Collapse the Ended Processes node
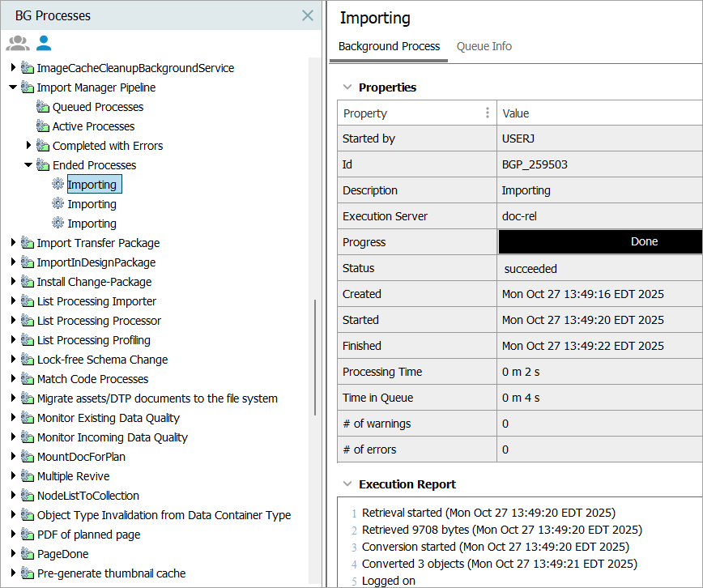Screen dimensions: 703x588 (x=29, y=165)
